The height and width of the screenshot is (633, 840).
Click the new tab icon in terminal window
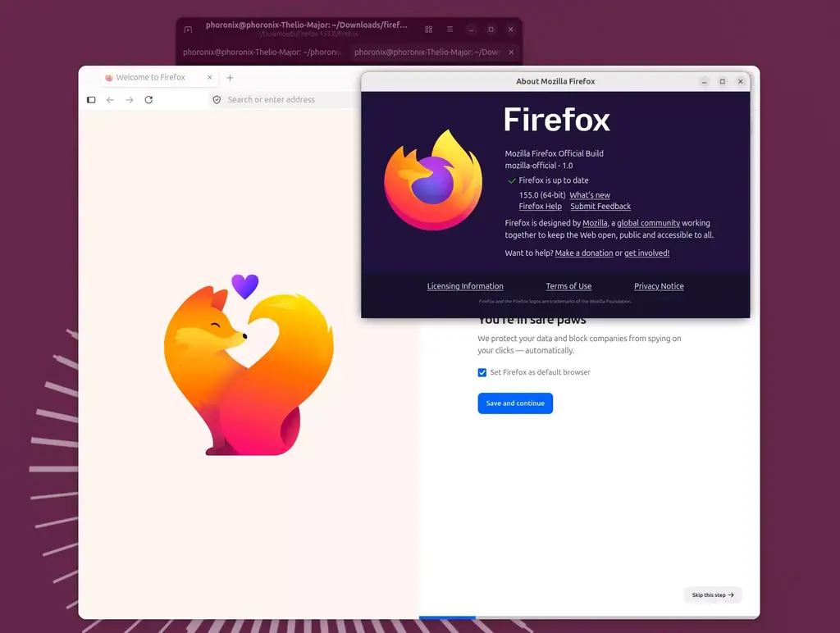point(188,30)
